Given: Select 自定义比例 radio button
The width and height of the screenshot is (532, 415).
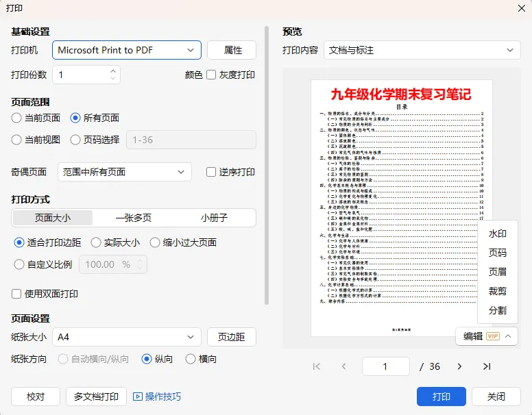Looking at the screenshot, I should click(19, 264).
